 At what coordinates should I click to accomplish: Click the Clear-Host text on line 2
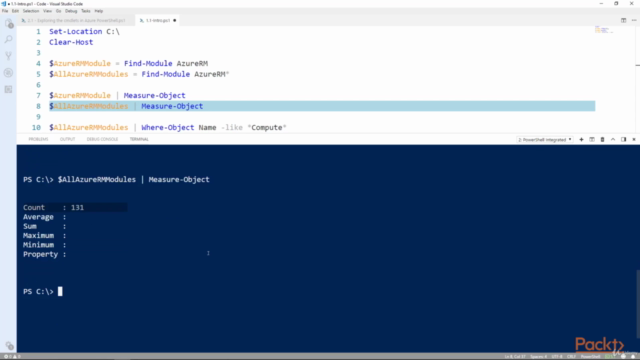(x=71, y=42)
